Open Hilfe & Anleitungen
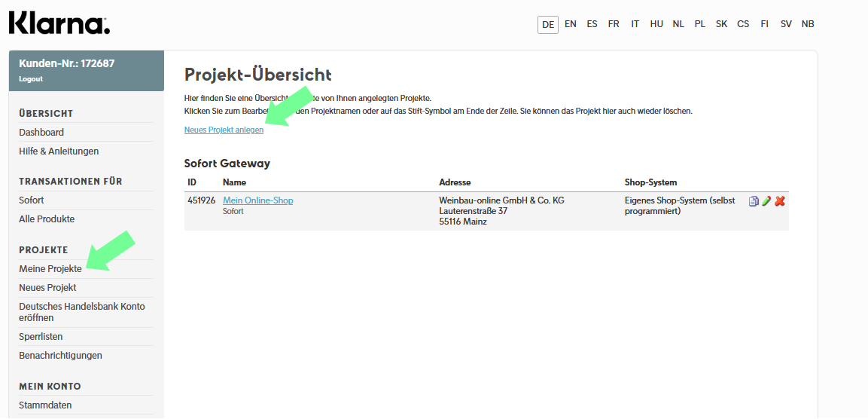This screenshot has width=868, height=419. point(59,151)
